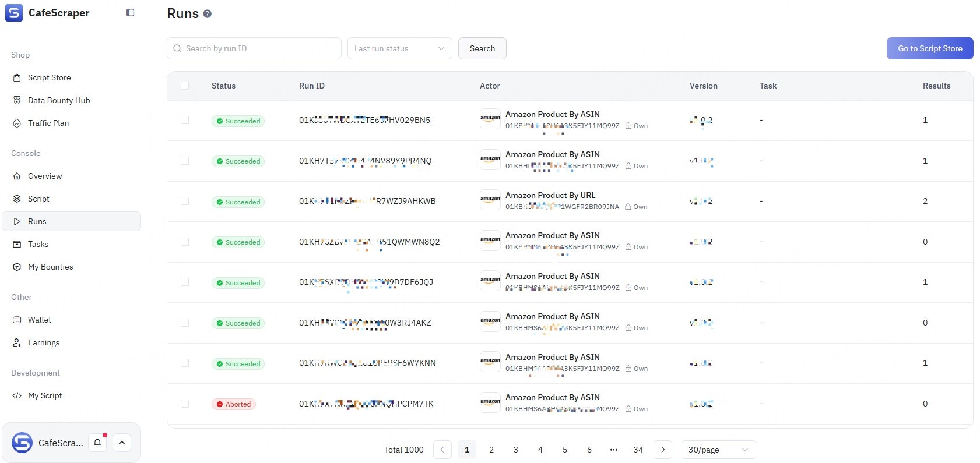This screenshot has height=463, width=980.
Task: Select the Runs sidebar item
Action: [x=72, y=221]
